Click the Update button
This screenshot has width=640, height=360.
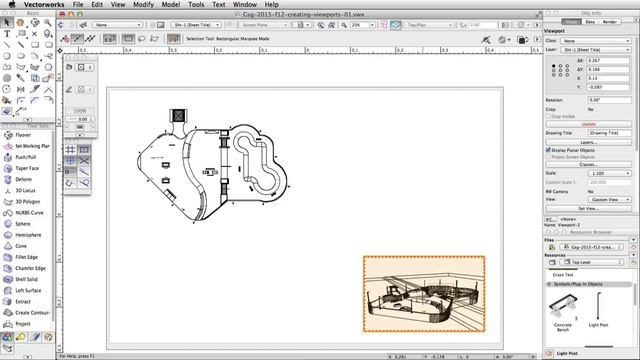[588, 124]
